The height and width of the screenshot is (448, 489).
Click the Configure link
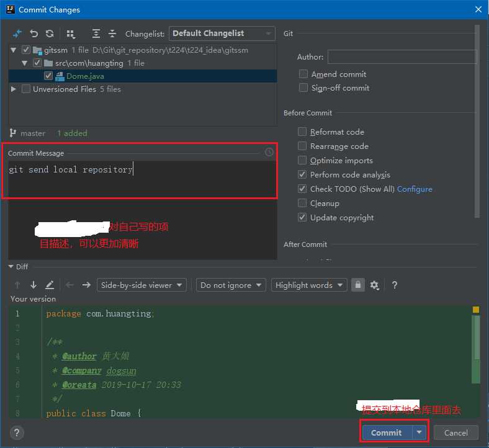click(415, 189)
